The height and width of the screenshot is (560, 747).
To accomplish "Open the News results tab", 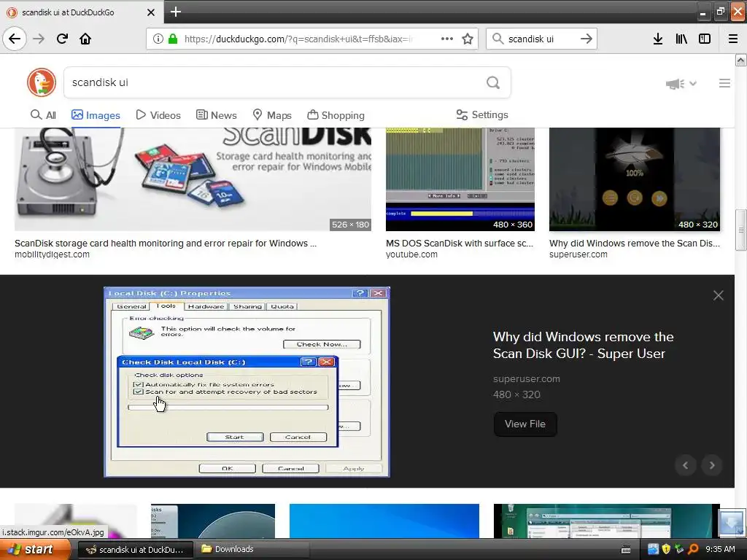I will (216, 115).
